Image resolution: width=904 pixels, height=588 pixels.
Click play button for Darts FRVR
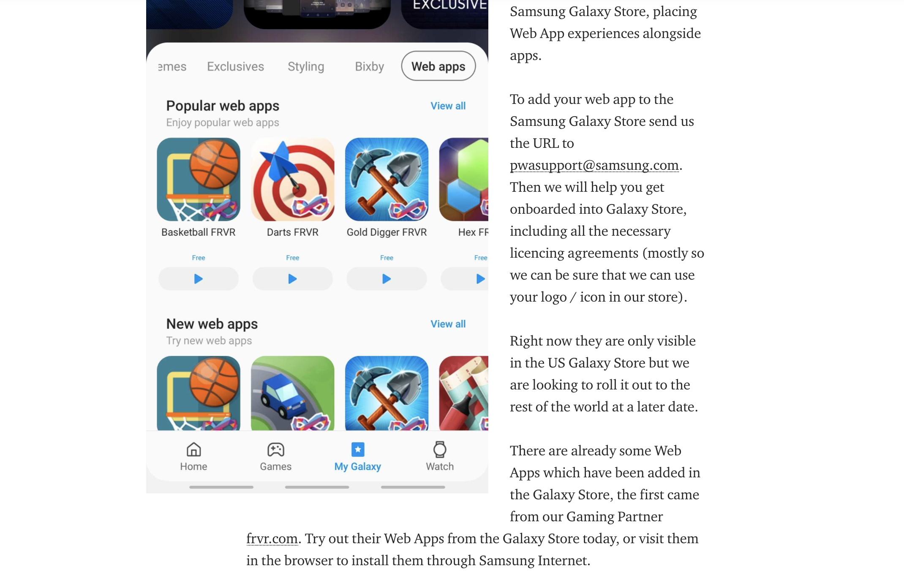click(293, 278)
